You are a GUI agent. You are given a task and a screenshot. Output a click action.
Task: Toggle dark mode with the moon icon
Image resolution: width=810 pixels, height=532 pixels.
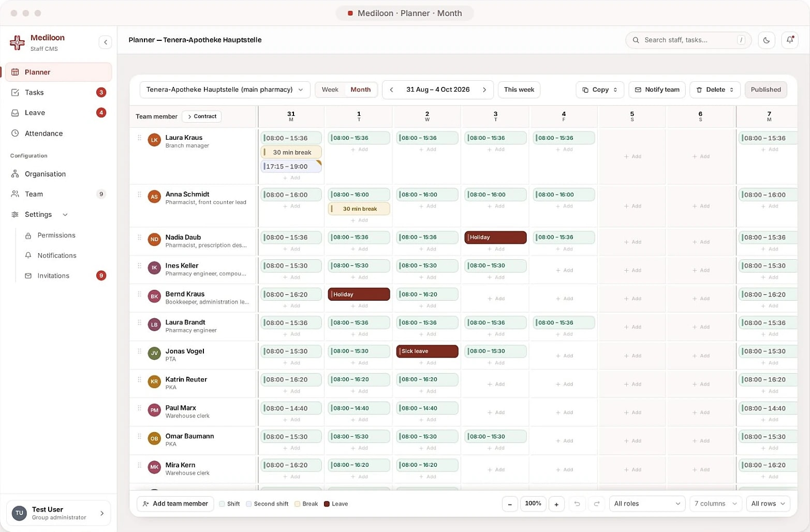point(767,40)
